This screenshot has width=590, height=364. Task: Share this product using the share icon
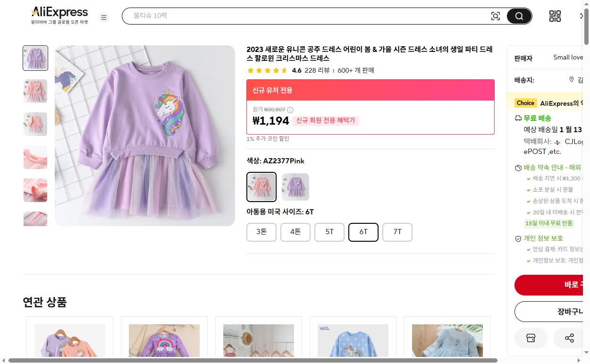click(x=568, y=338)
